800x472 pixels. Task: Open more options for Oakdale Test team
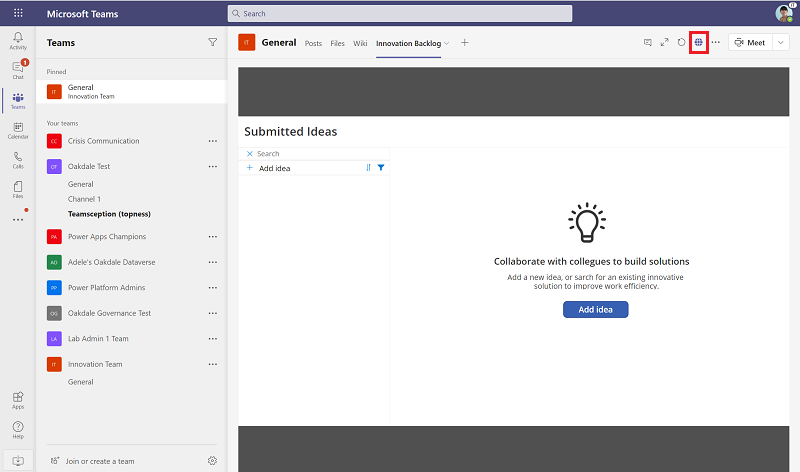coord(213,166)
